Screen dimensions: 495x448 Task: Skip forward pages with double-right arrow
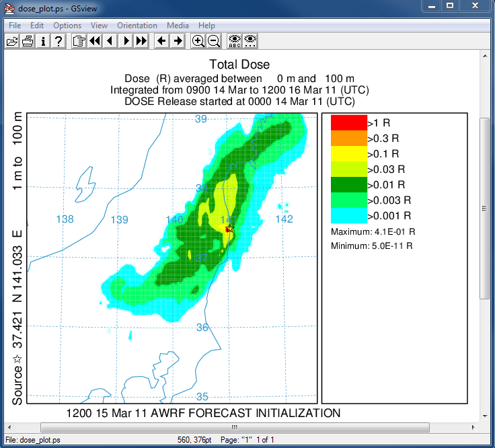pyautogui.click(x=141, y=41)
